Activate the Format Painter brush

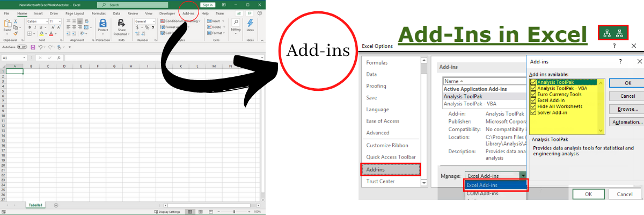click(x=16, y=33)
